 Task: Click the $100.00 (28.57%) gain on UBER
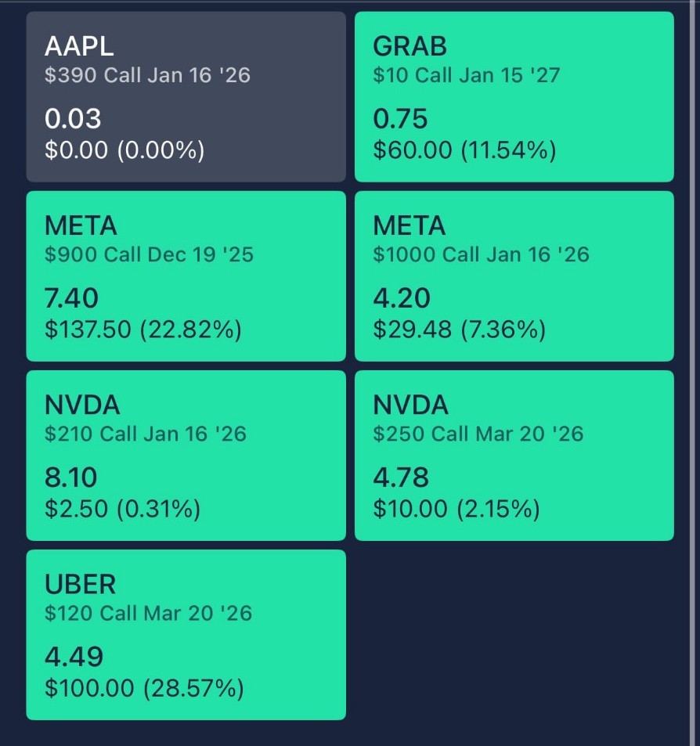pos(144,689)
